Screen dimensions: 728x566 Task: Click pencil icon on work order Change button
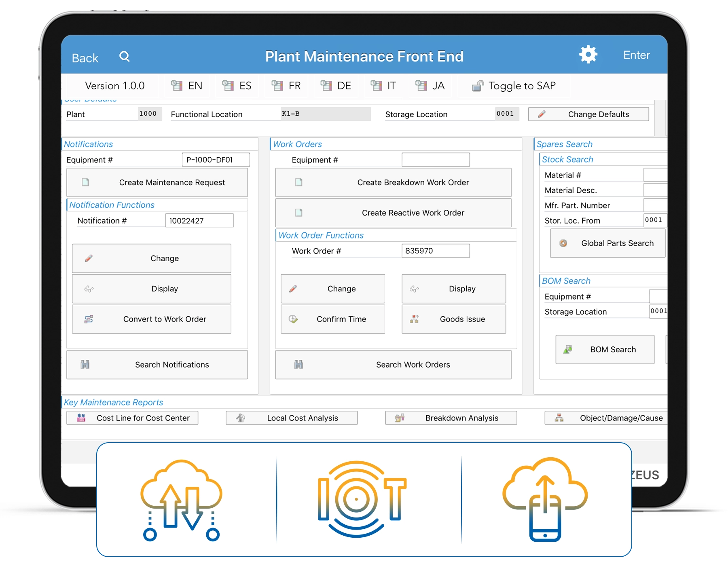pyautogui.click(x=293, y=289)
